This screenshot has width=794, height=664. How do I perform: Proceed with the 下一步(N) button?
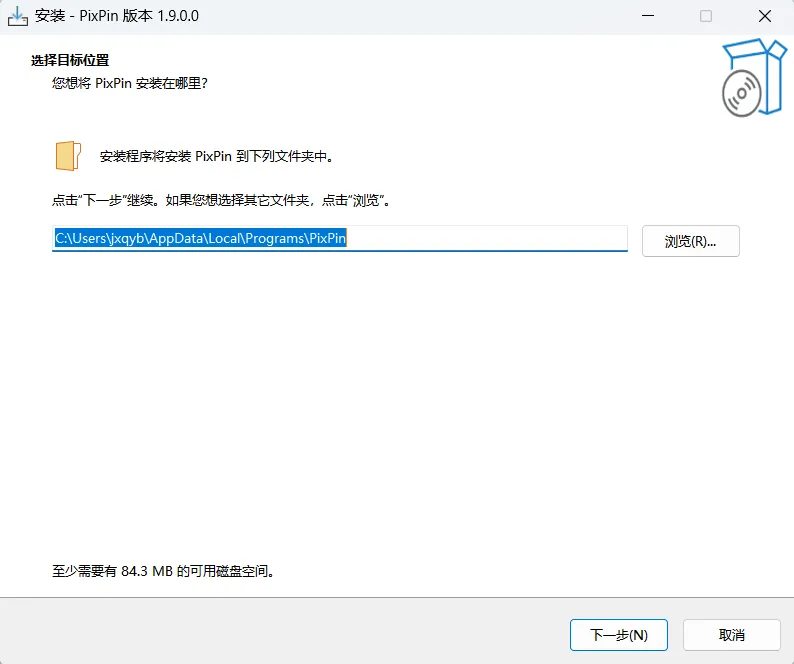(x=619, y=635)
